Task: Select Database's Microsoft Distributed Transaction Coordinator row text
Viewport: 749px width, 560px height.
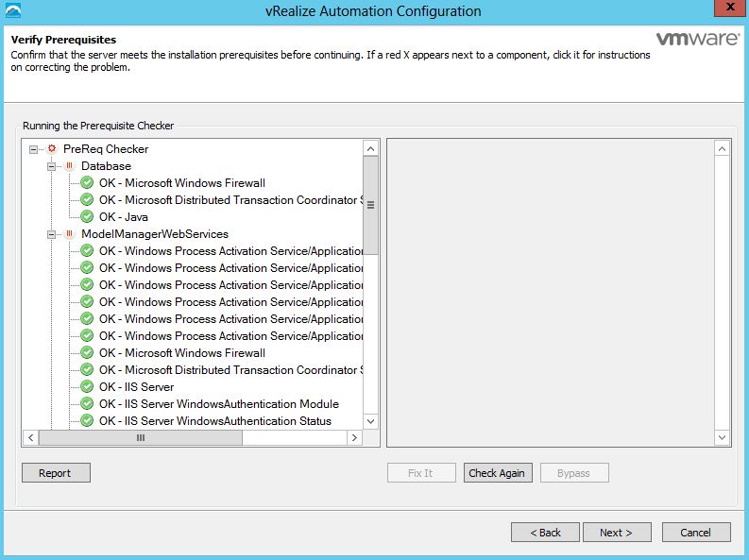Action: (230, 200)
